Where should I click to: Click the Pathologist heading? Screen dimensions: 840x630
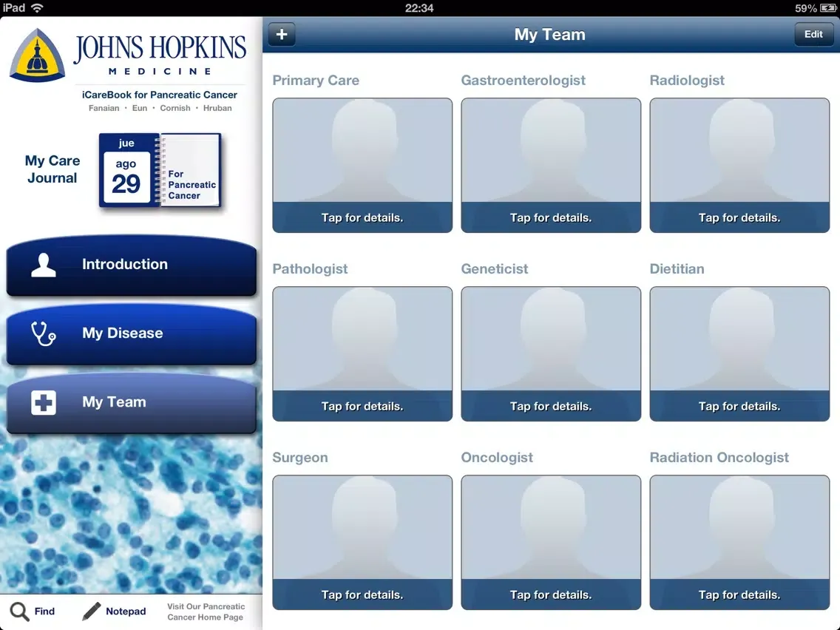pyautogui.click(x=310, y=269)
